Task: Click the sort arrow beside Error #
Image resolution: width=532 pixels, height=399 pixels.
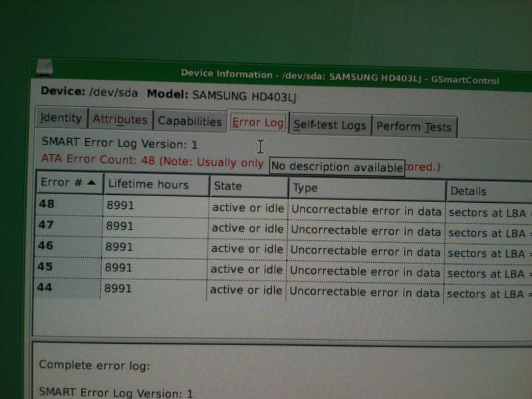Action: click(91, 182)
